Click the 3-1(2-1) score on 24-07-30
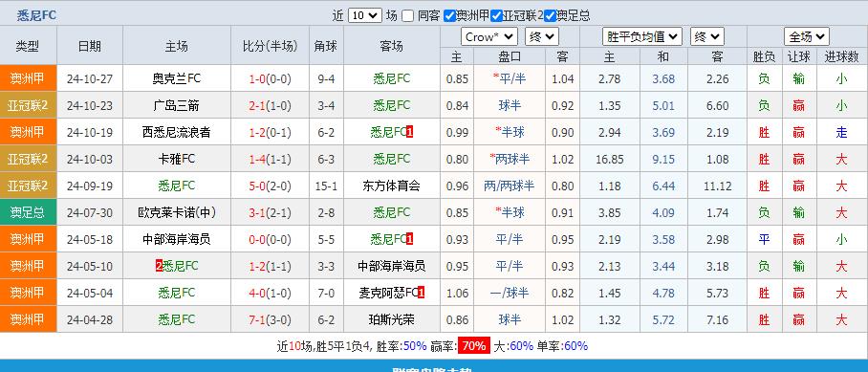The width and height of the screenshot is (868, 372). [x=271, y=212]
